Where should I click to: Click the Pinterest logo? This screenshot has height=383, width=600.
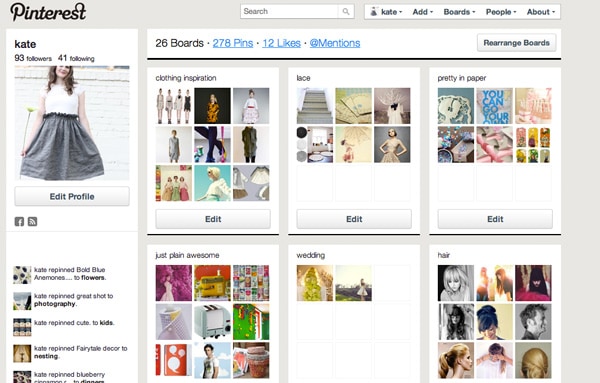[48, 12]
